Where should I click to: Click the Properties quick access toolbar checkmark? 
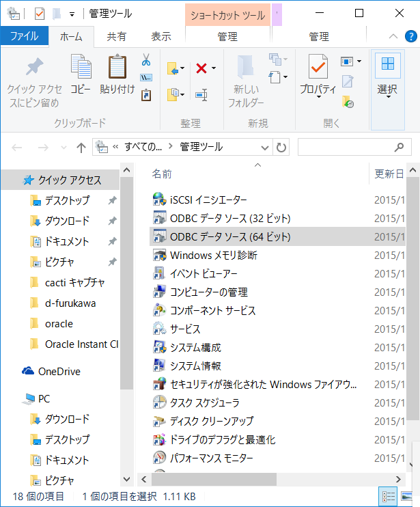(40, 14)
